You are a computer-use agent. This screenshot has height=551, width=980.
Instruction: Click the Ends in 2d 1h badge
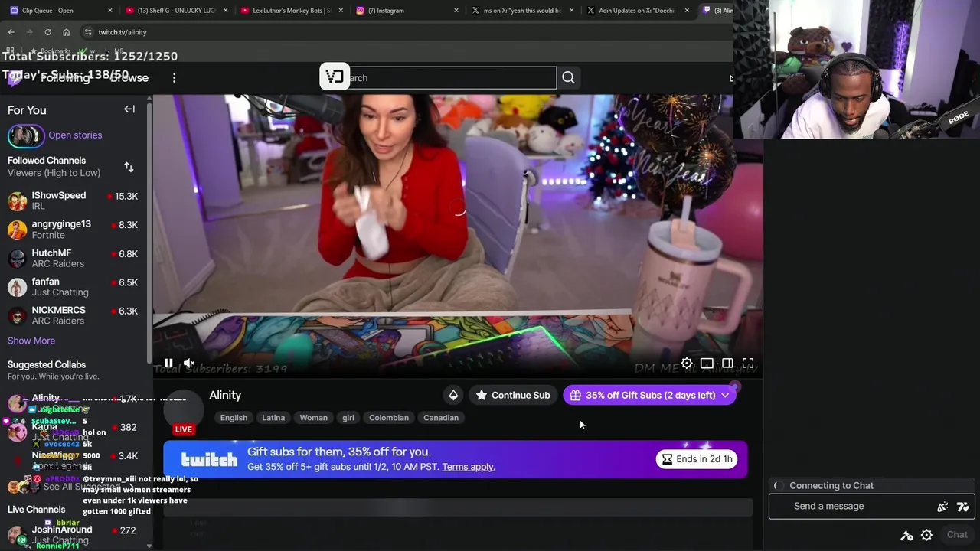[697, 459]
